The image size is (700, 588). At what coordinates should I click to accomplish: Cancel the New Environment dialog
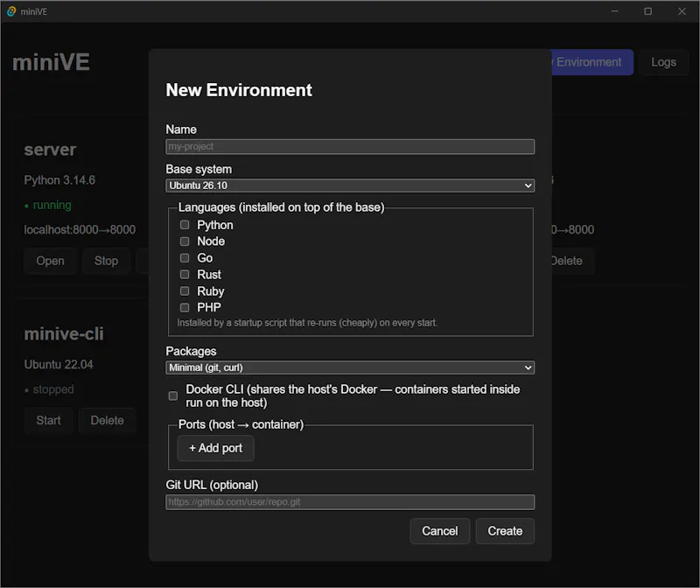coord(440,531)
